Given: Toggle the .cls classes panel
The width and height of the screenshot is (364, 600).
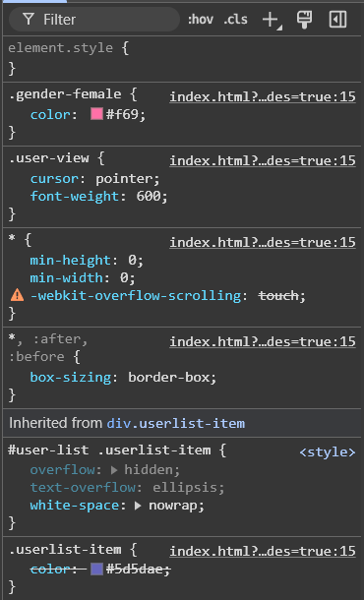Looking at the screenshot, I should click(x=235, y=19).
